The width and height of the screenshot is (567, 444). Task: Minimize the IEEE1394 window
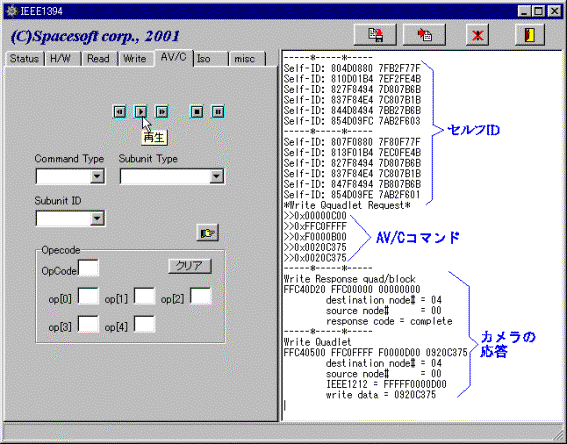pos(524,11)
